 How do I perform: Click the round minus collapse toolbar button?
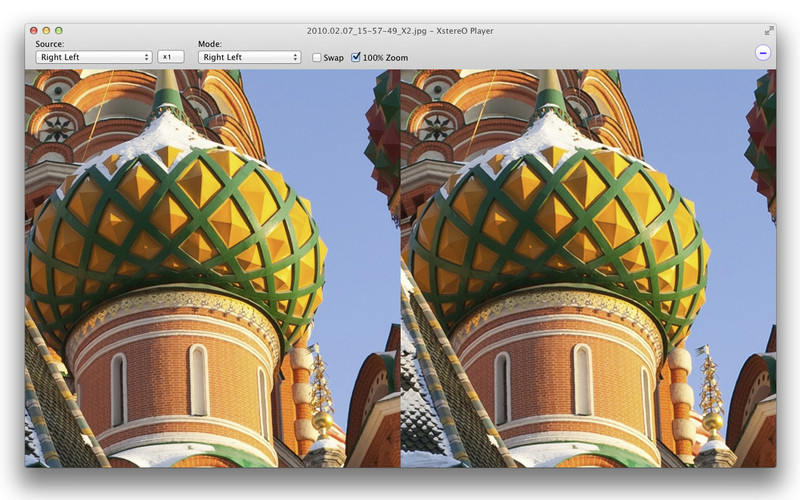point(763,53)
